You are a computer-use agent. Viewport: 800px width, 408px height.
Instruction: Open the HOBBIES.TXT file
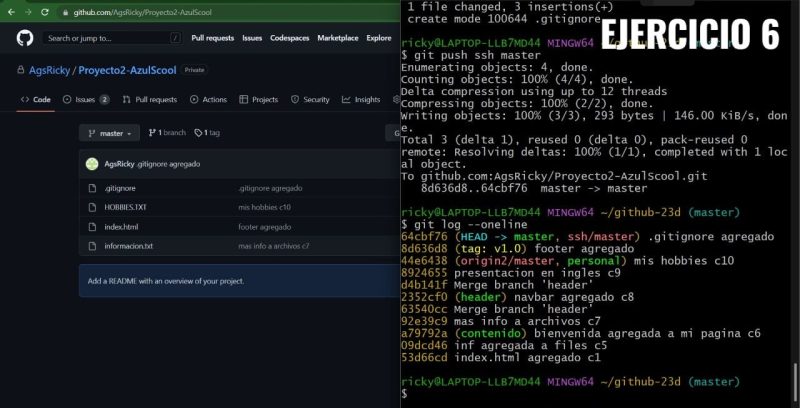(125, 207)
